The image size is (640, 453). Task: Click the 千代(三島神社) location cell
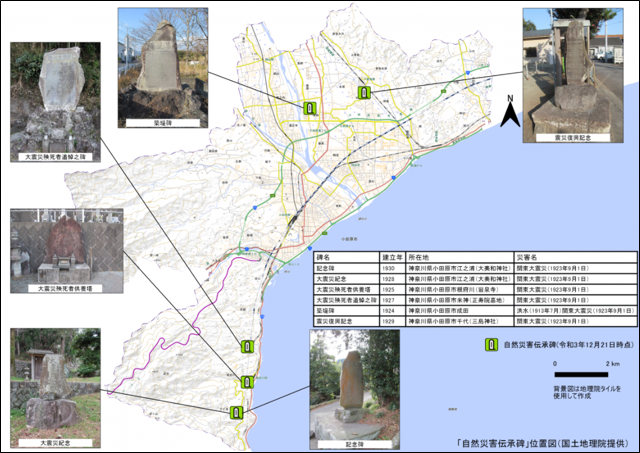(460, 321)
